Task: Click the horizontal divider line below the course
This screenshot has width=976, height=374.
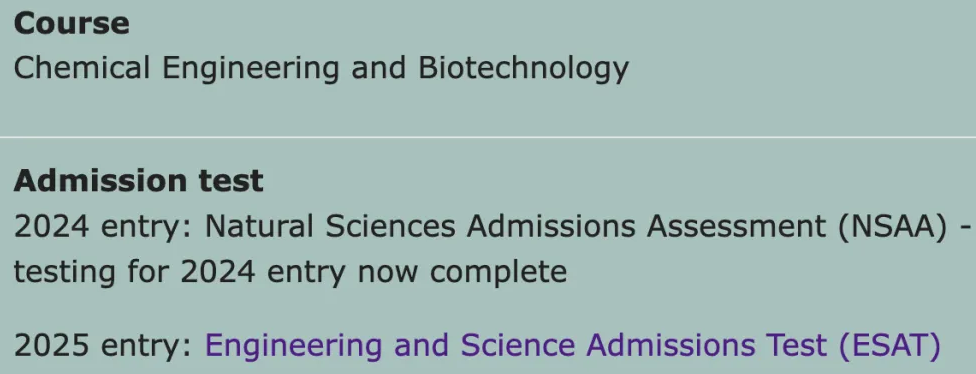Action: coord(488,136)
